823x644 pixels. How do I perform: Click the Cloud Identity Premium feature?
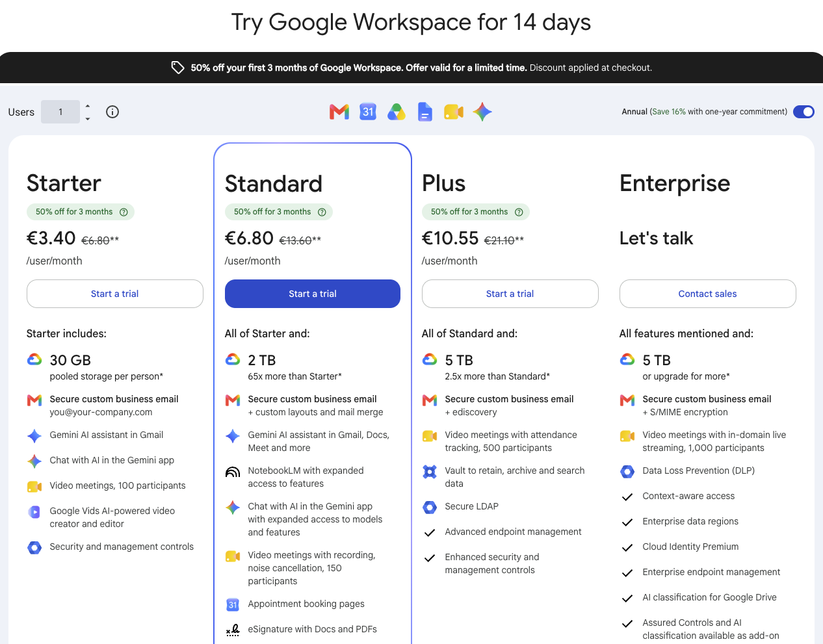click(x=690, y=547)
